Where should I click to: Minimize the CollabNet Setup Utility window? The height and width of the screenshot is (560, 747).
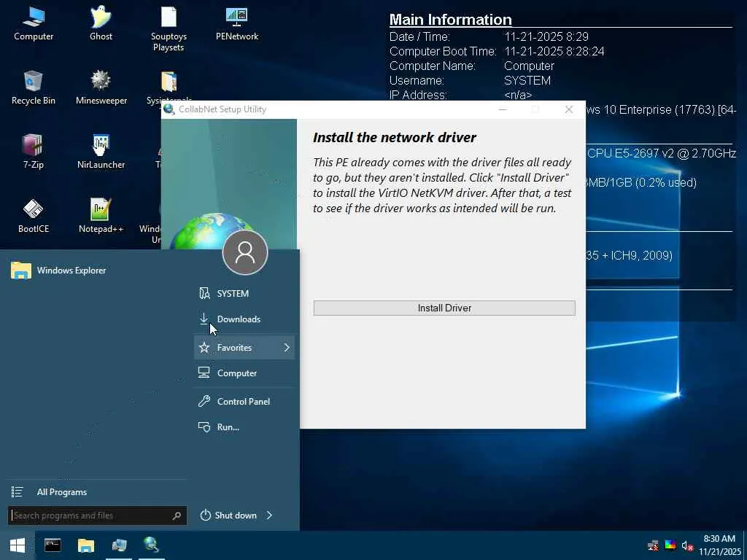pyautogui.click(x=503, y=109)
